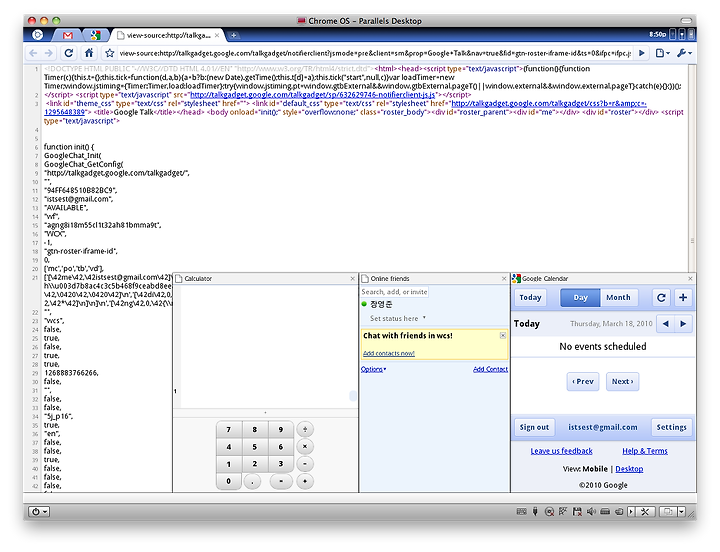Open the home page via house icon

click(x=89, y=53)
